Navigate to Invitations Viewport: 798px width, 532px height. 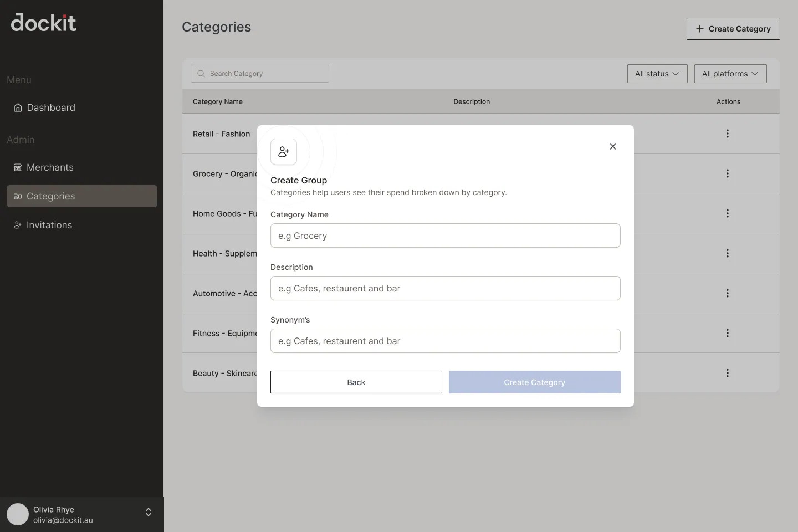82,225
